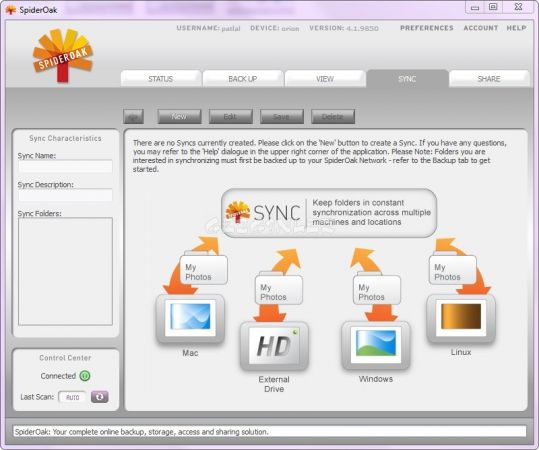Click the 'Mac' label under the monitor
539x450 pixels.
tap(190, 353)
